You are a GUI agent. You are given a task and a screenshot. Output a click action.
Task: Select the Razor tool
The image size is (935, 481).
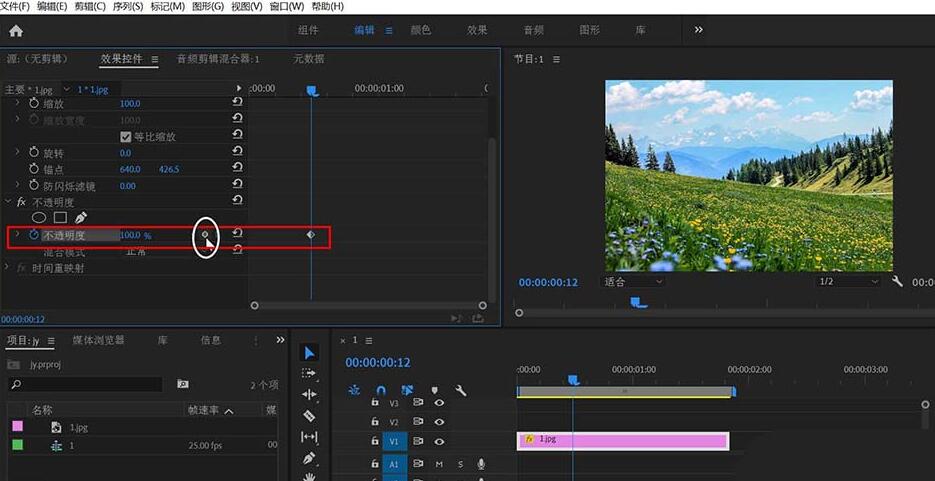(309, 415)
